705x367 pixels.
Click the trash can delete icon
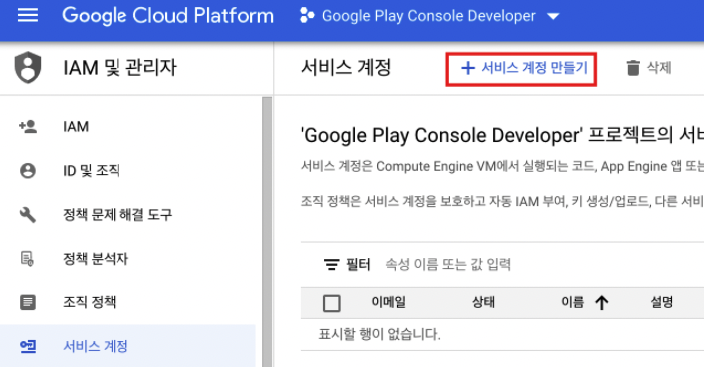point(633,68)
